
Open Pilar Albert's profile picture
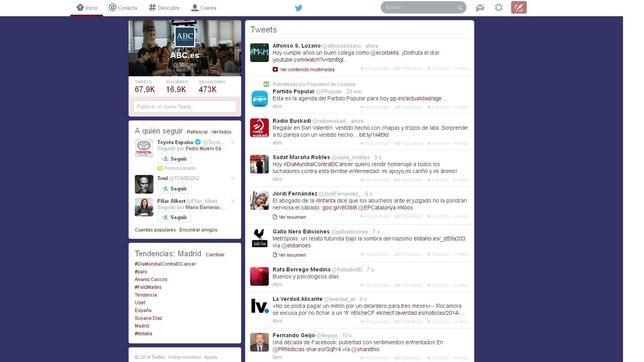tap(144, 207)
